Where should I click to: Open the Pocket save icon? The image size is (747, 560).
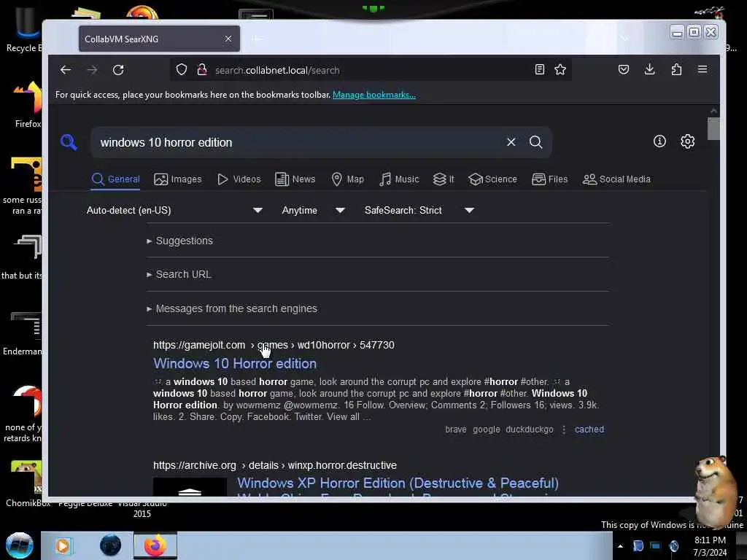pos(624,70)
